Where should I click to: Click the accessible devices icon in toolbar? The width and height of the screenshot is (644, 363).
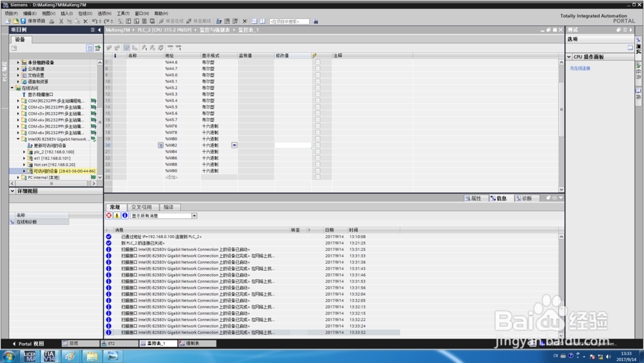coord(219,21)
